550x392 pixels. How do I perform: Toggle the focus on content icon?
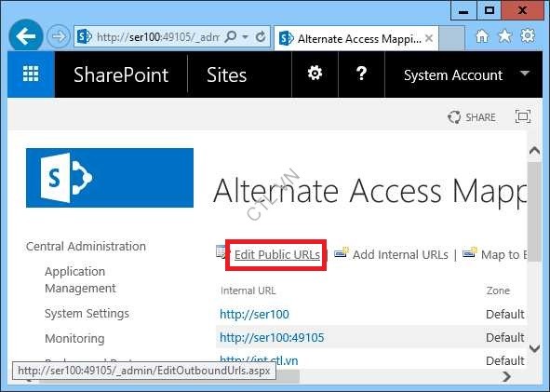click(523, 116)
